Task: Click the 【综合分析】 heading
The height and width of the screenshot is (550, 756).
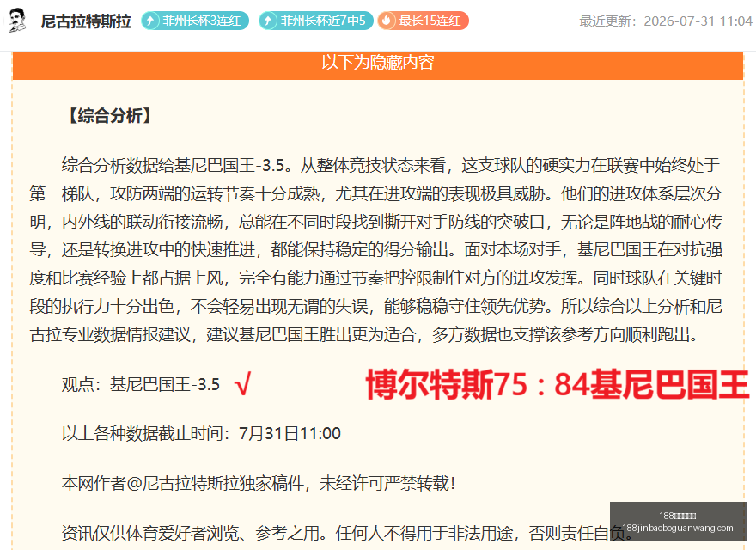Action: point(109,116)
